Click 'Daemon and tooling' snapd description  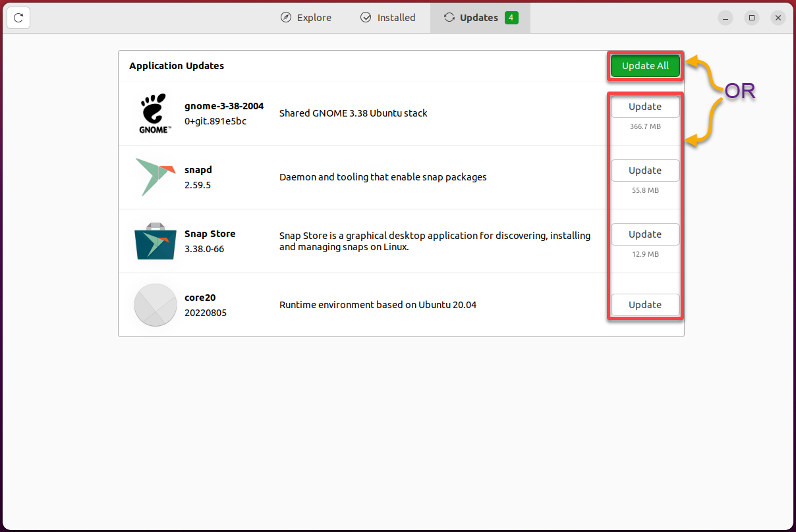pos(383,177)
